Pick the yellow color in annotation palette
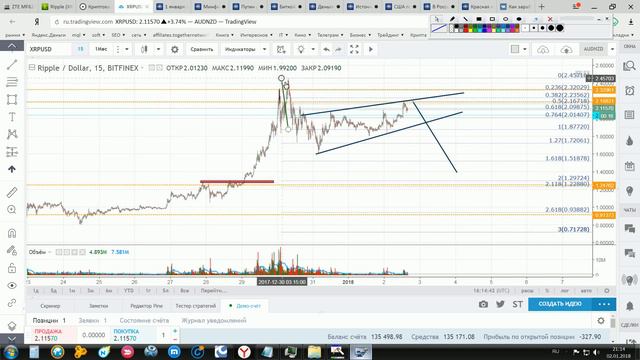This screenshot has height=360, width=640. 471,31
